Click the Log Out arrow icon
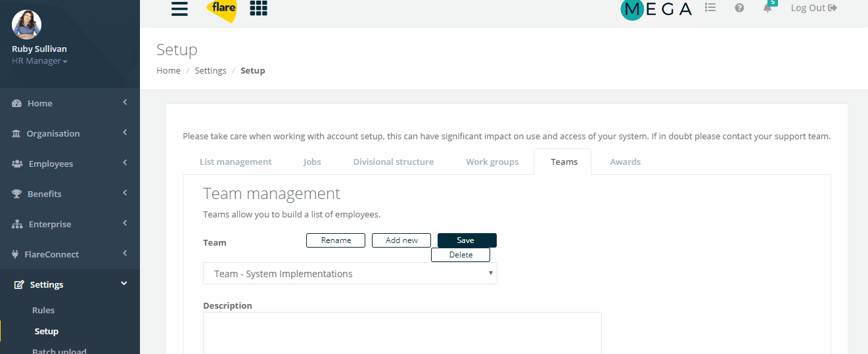Screen dimensions: 868x354 pyautogui.click(x=833, y=8)
